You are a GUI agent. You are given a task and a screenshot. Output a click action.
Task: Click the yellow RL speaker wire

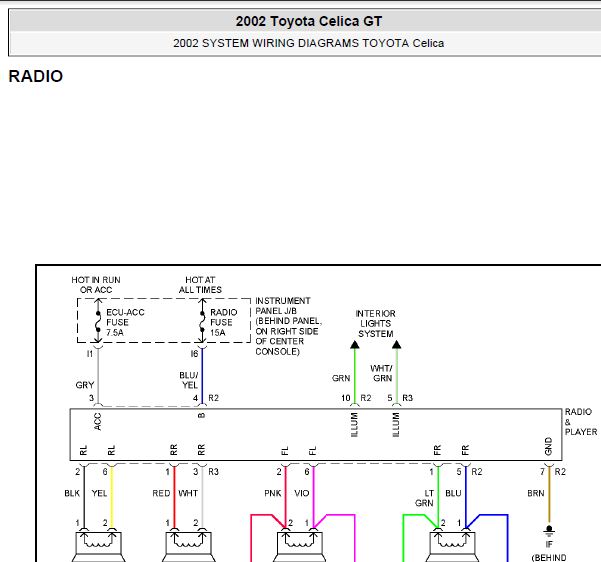112,497
